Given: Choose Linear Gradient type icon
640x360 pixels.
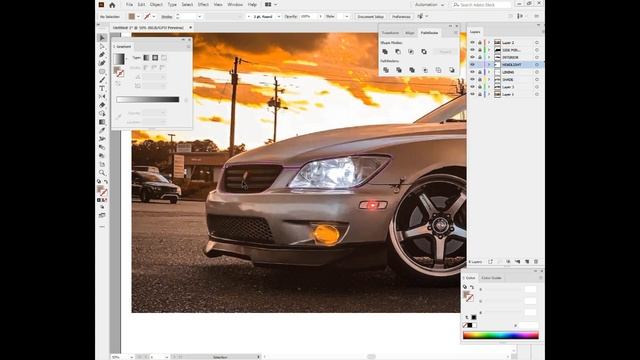Looking at the screenshot, I should coord(146,58).
